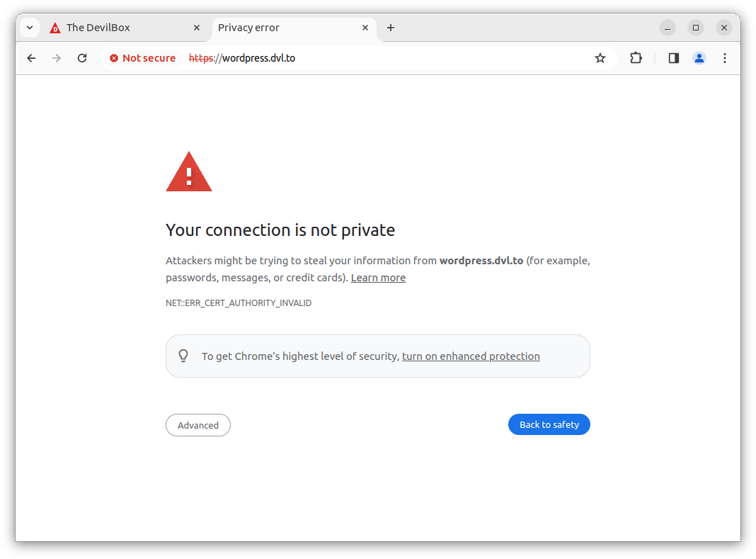The height and width of the screenshot is (559, 756).
Task: Click the Back to safety button
Action: 549,424
